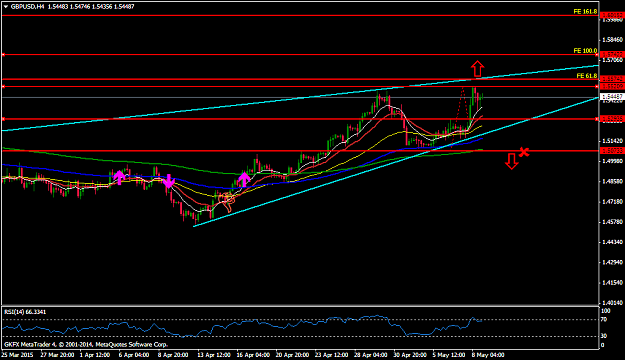The width and height of the screenshot is (625, 360).
Task: Click the GBPUSD,H4 symbol label
Action: (28, 7)
